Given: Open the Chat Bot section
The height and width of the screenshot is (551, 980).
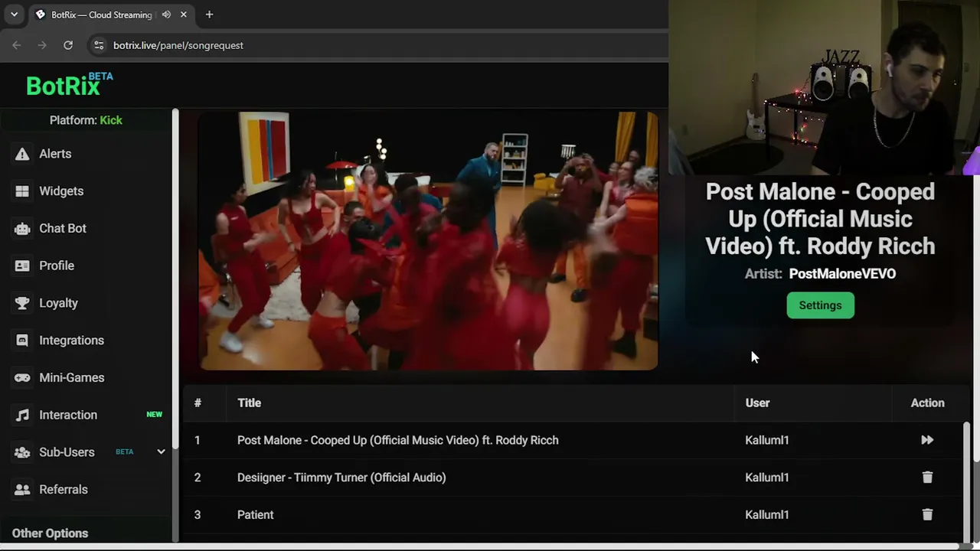Looking at the screenshot, I should click(x=63, y=229).
